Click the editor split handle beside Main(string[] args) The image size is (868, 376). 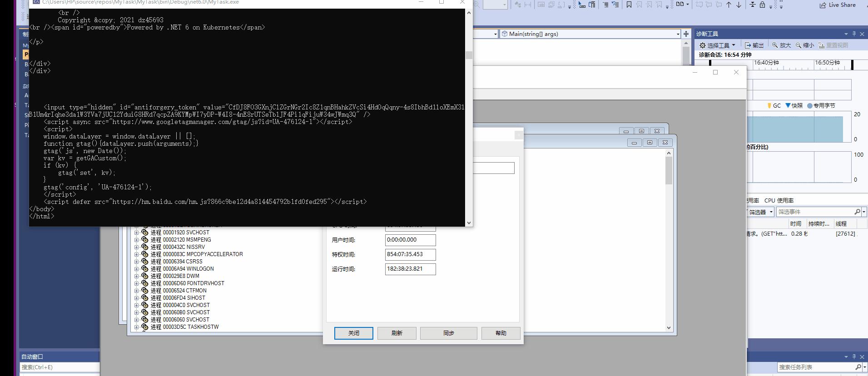click(x=686, y=34)
